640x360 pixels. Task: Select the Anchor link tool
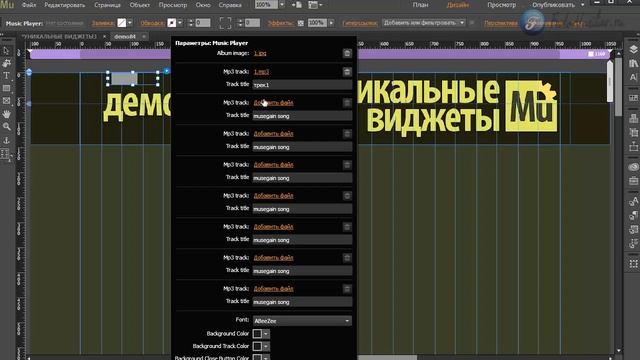tap(7, 140)
